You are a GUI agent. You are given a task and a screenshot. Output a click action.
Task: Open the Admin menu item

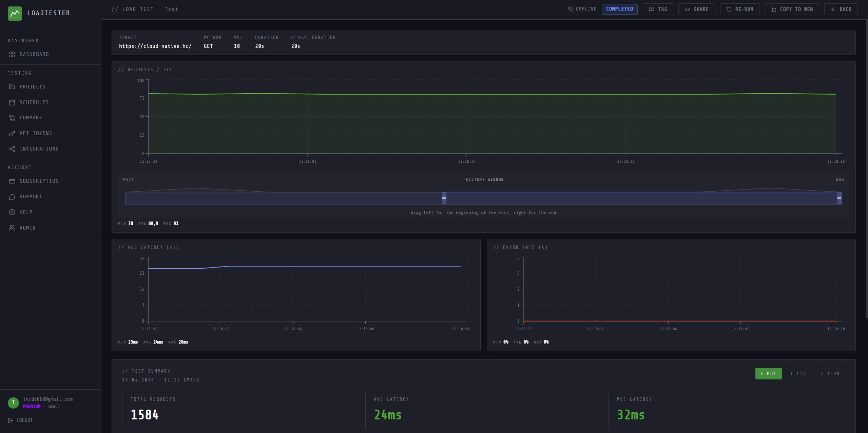coord(27,228)
